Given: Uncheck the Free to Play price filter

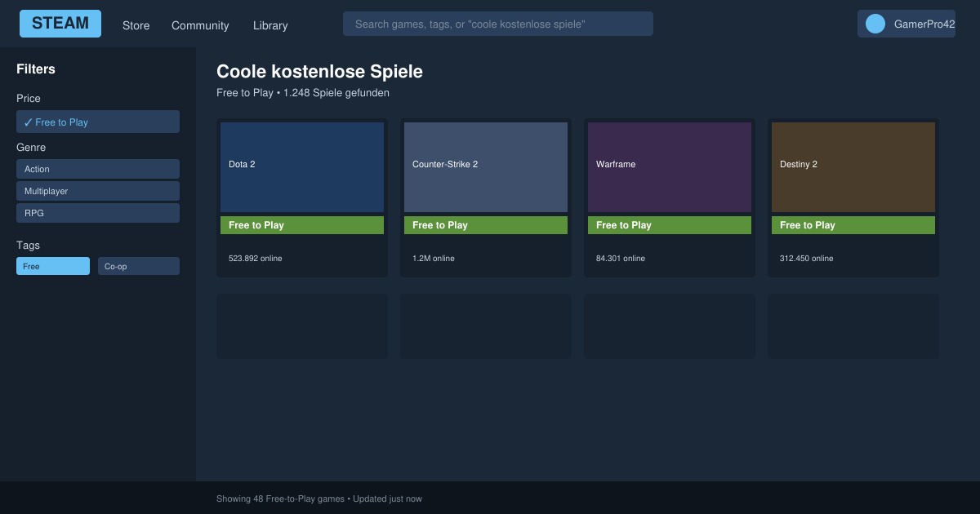Looking at the screenshot, I should tap(98, 122).
